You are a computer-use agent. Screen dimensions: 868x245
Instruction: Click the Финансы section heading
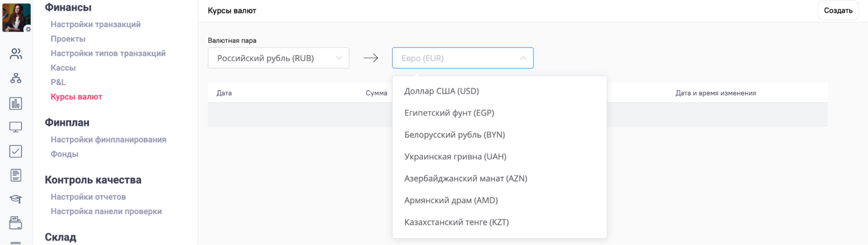(x=68, y=7)
